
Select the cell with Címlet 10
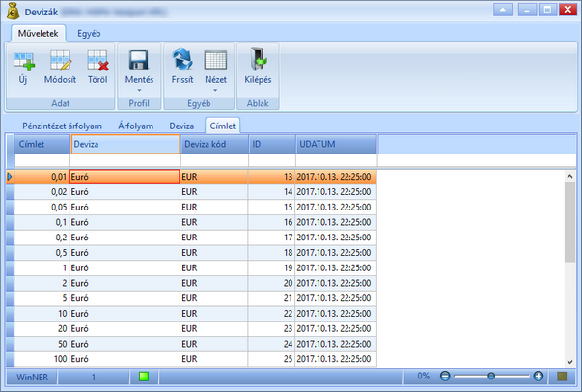42,314
